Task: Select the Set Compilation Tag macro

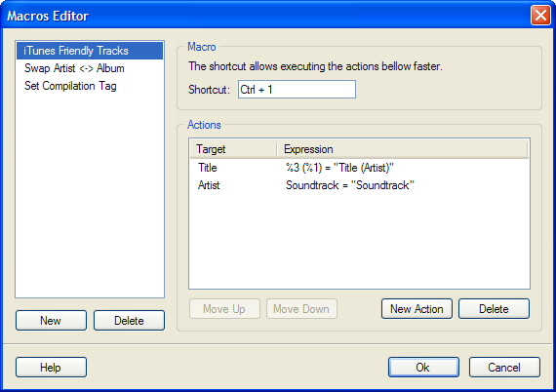Action: click(x=90, y=86)
